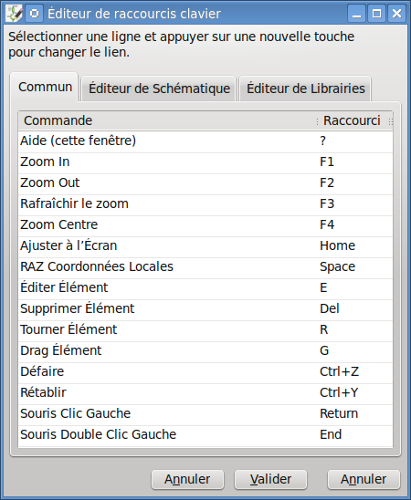The width and height of the screenshot is (411, 500).
Task: Select the Supprimer Élément row
Action: [206, 309]
